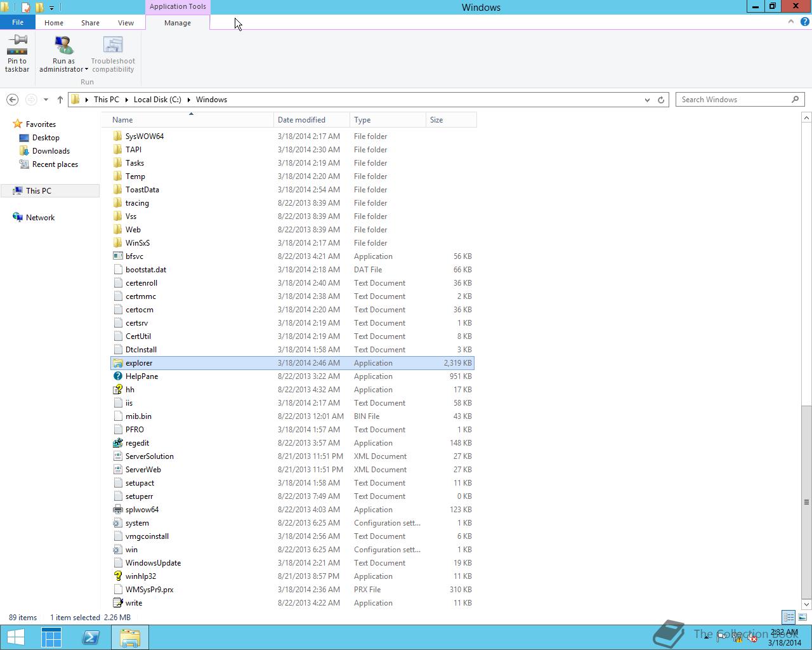Click Local Disk (C:) in the address bar
Viewport: 812px width, 650px height.
coord(157,100)
